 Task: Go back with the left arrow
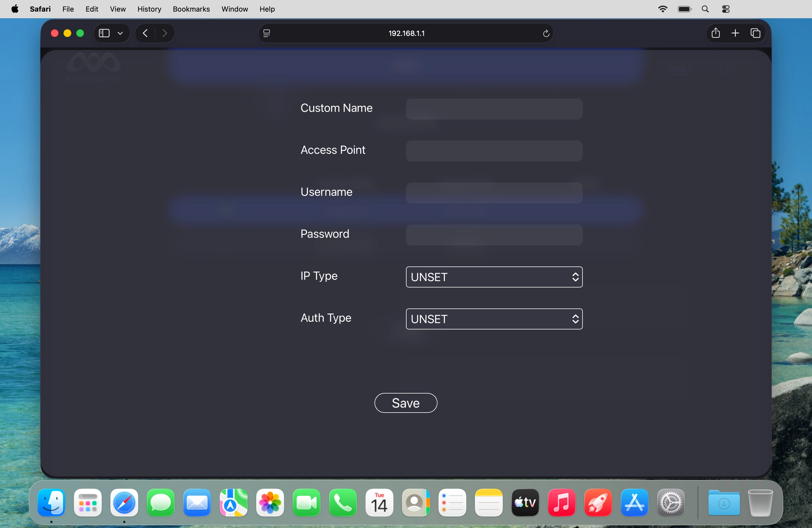145,33
